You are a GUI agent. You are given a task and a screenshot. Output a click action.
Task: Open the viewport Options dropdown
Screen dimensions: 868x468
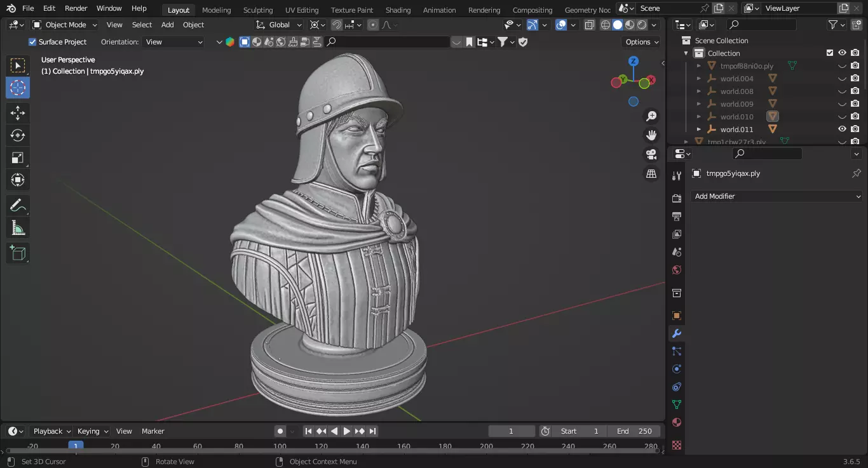coord(641,42)
